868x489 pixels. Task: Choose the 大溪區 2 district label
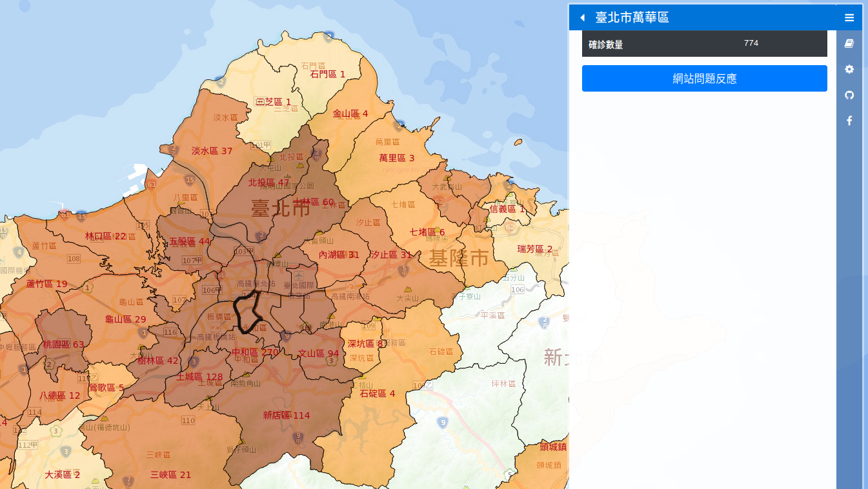[63, 475]
